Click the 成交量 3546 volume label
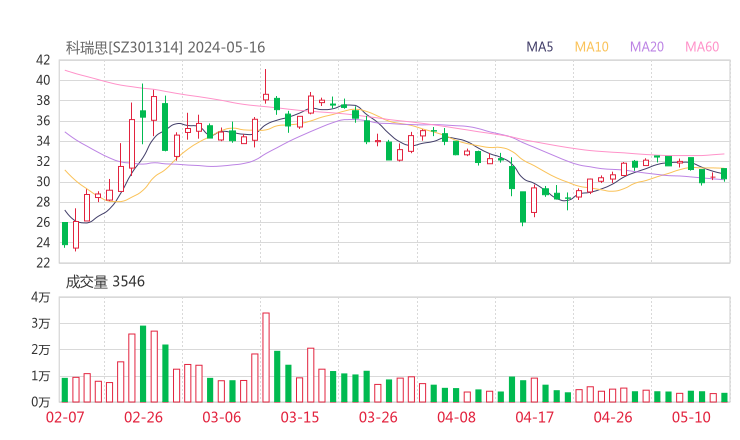740x440 pixels. [x=105, y=282]
